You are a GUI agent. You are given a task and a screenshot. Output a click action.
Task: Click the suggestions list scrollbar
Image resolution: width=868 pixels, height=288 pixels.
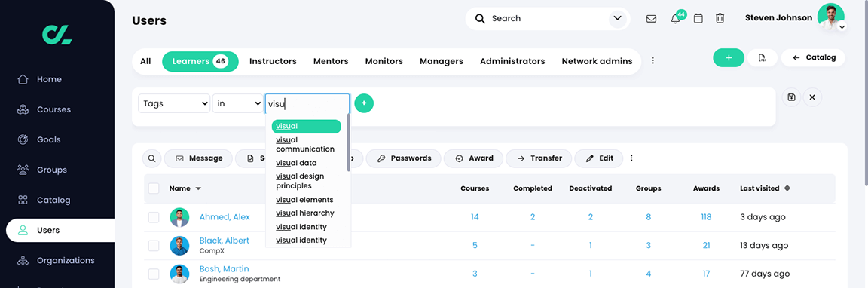pyautogui.click(x=349, y=142)
